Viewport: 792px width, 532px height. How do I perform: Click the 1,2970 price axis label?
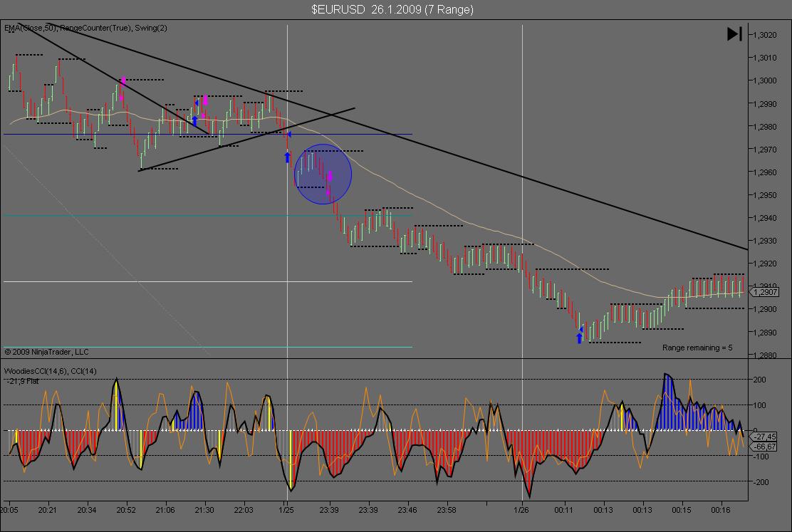(x=765, y=150)
